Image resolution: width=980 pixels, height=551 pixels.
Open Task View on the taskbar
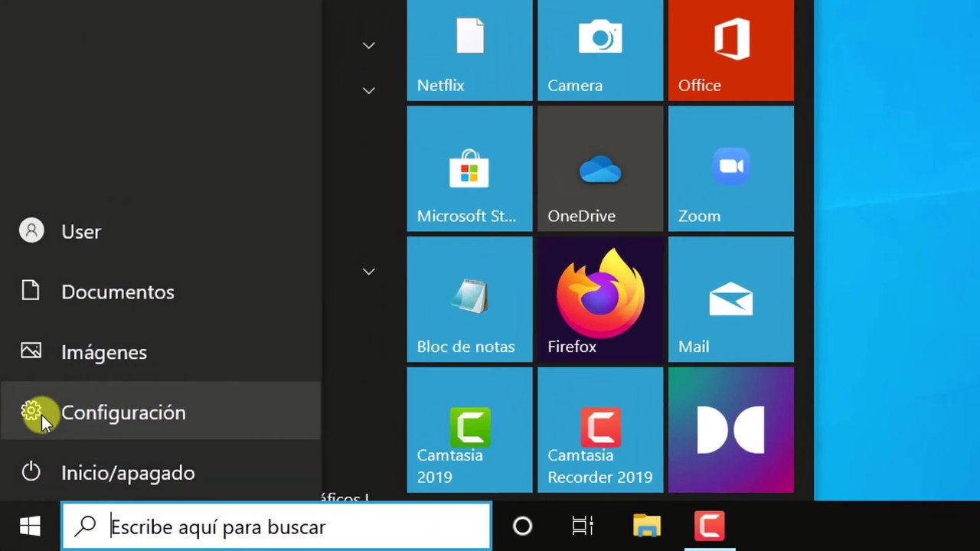pyautogui.click(x=583, y=527)
